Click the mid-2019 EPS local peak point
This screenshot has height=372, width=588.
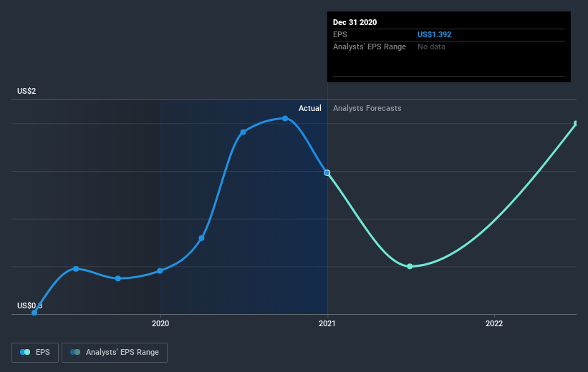pyautogui.click(x=76, y=269)
